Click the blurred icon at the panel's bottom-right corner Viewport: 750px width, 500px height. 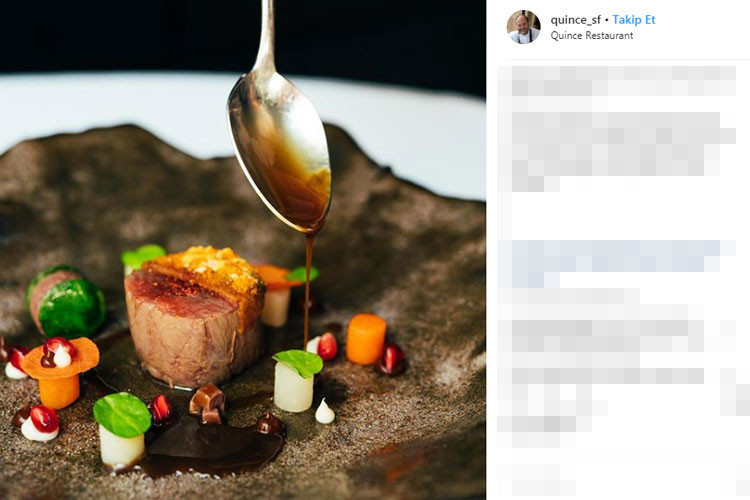[742, 480]
